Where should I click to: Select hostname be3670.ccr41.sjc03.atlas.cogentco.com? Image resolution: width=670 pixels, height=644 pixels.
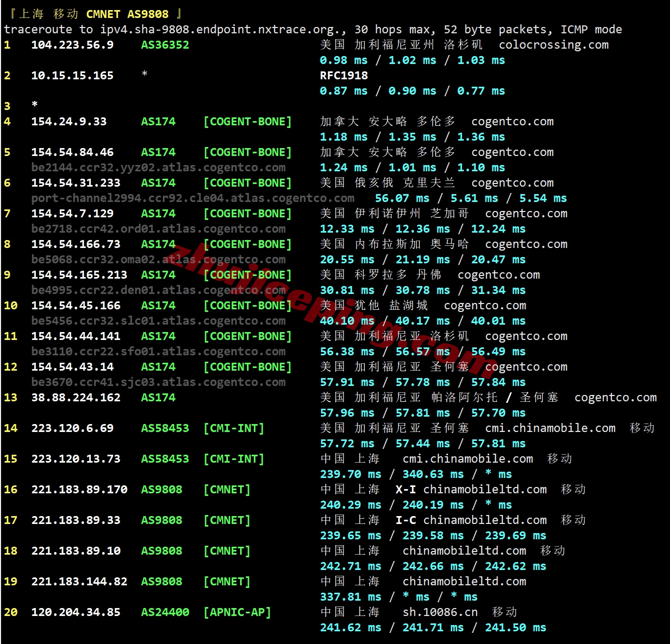[158, 382]
